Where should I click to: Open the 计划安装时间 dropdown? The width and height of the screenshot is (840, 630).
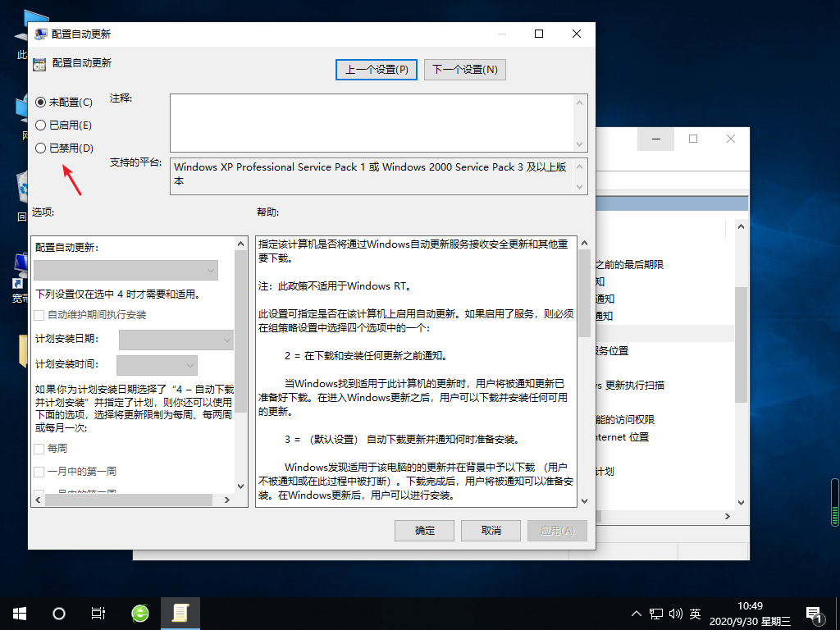pos(156,364)
